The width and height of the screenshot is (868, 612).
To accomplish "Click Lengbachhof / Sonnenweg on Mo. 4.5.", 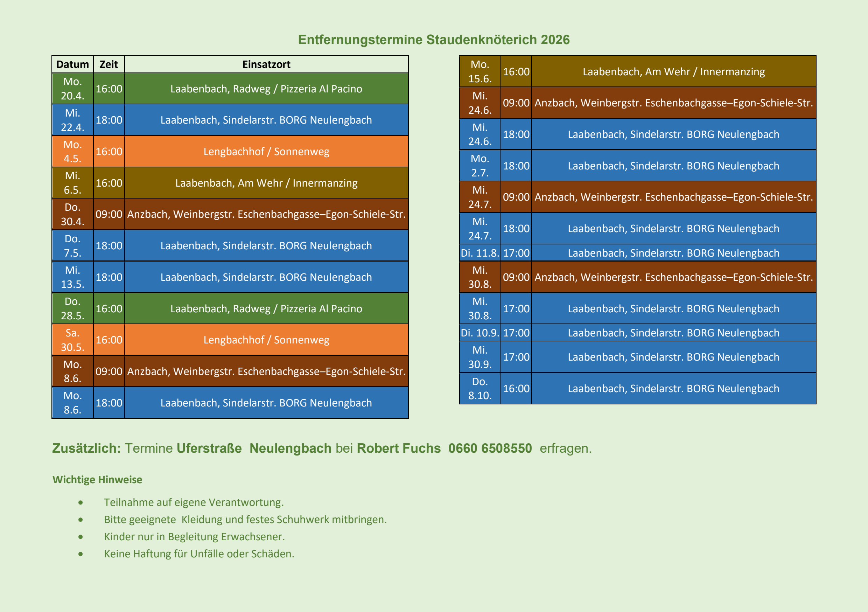I will (266, 151).
